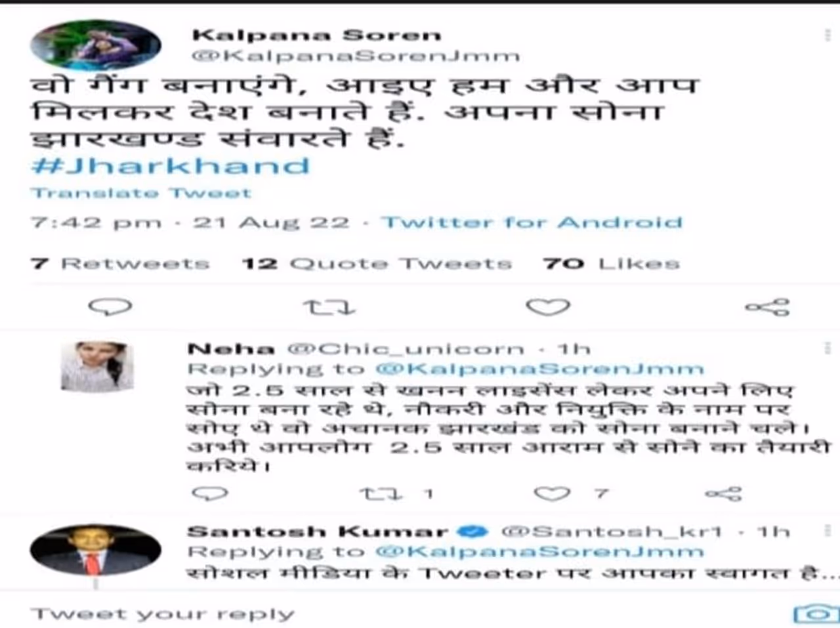View the 12 Quote Tweets list
The width and height of the screenshot is (840, 628).
point(377,264)
